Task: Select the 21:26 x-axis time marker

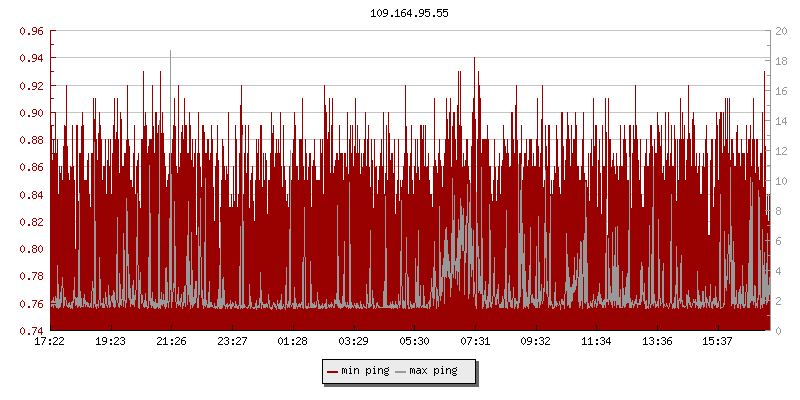Action: point(171,341)
